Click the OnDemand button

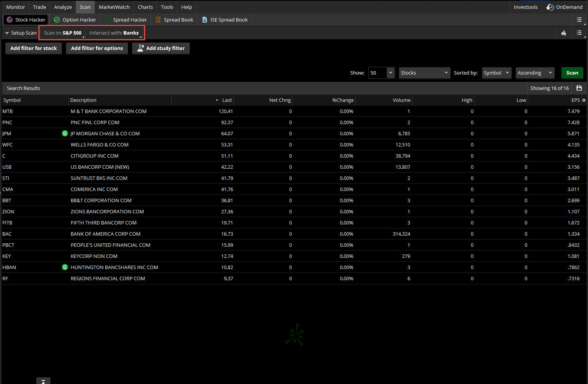[565, 7]
